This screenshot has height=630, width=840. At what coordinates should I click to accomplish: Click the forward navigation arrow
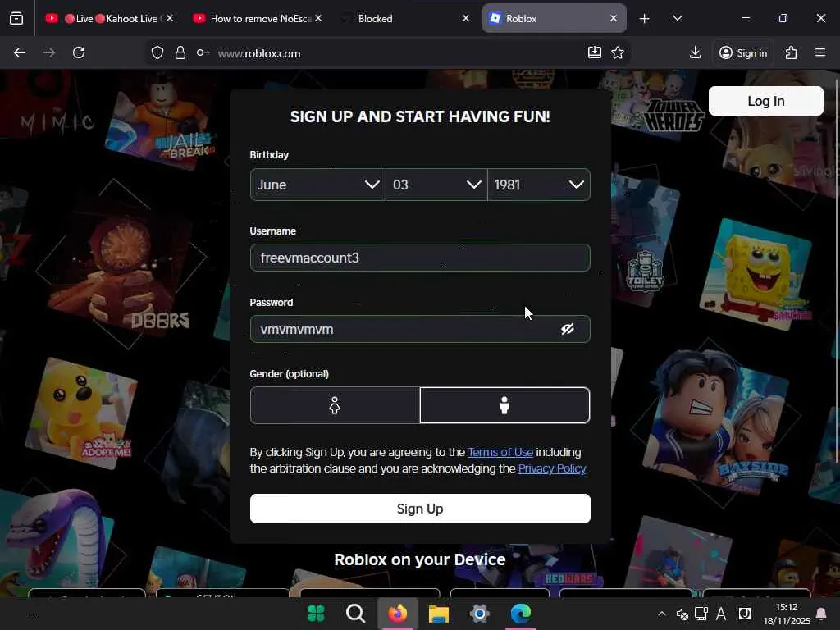(x=49, y=52)
